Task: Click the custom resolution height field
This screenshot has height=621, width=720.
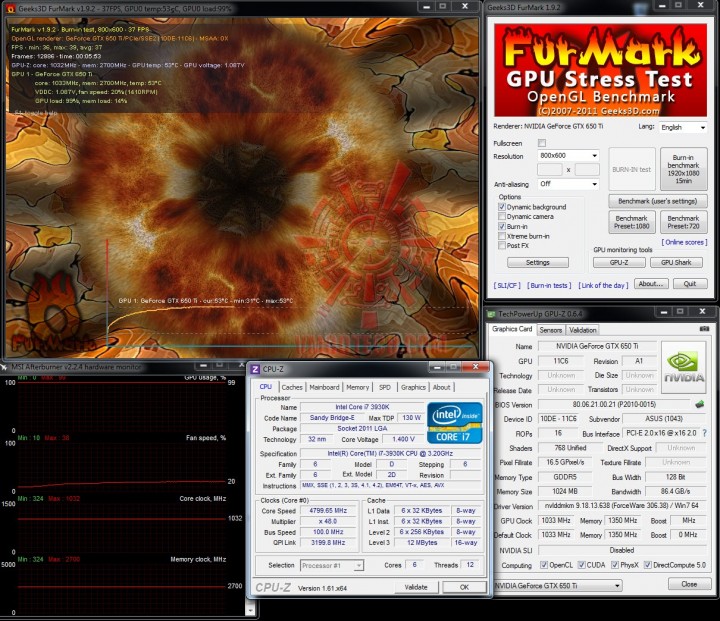Action: point(587,169)
